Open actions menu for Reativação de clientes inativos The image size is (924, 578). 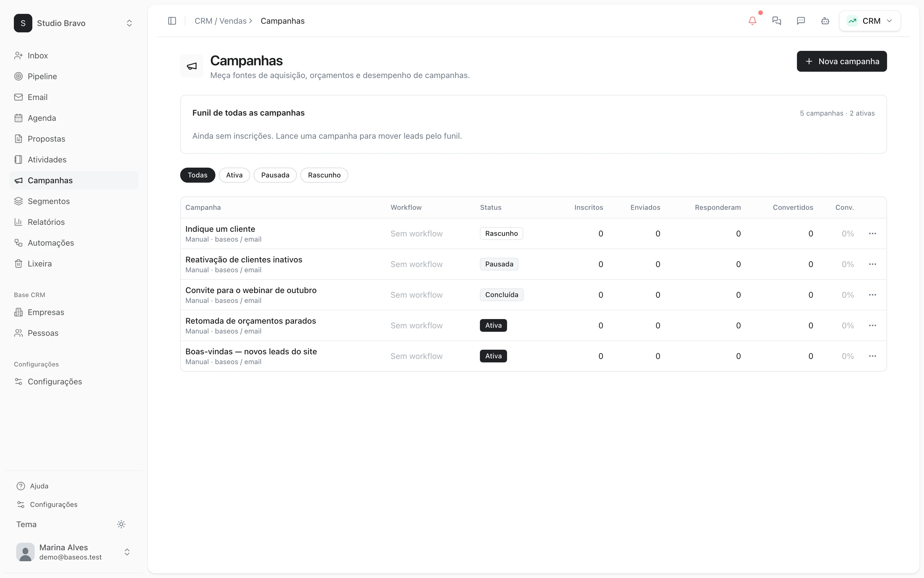tap(872, 264)
